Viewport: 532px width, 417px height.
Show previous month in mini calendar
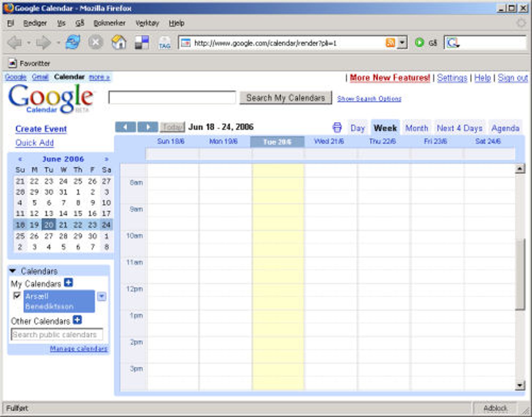[20, 159]
